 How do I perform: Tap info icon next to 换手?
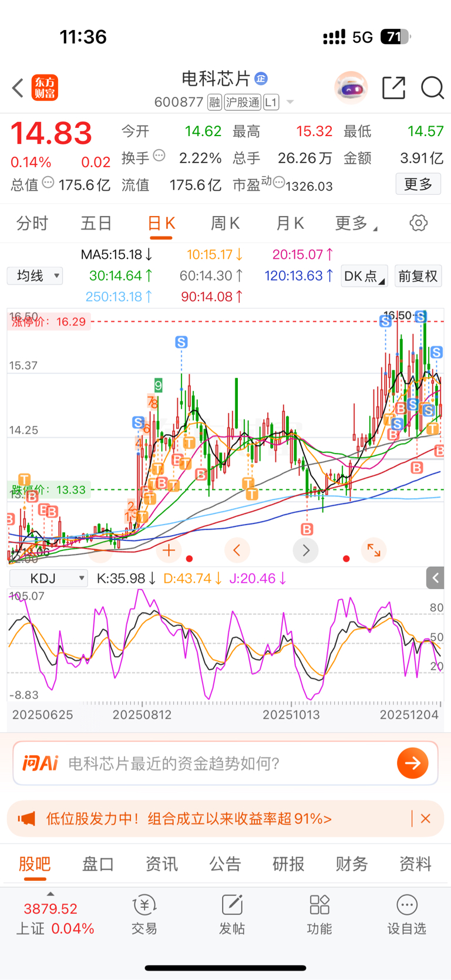coord(159,156)
